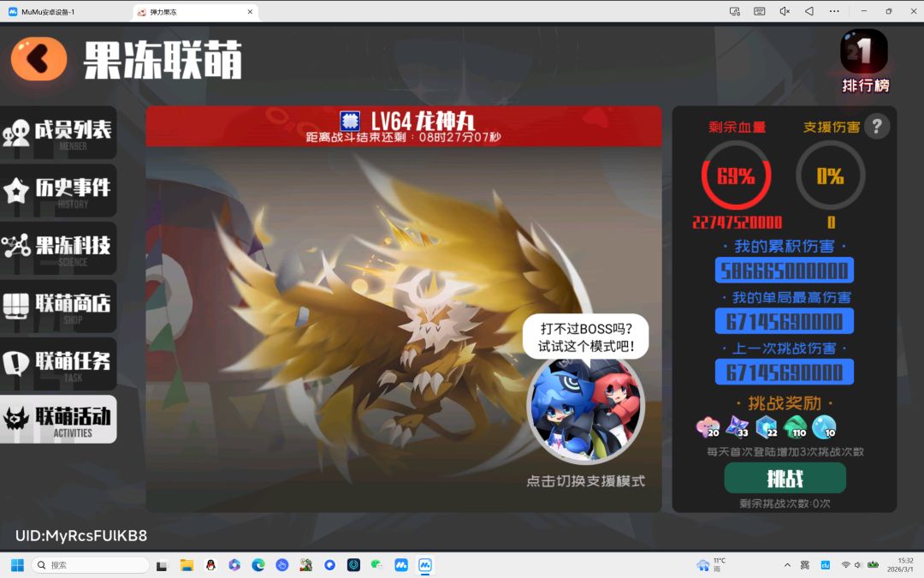
Task: Open the 历史事件 history menu
Action: (58, 190)
